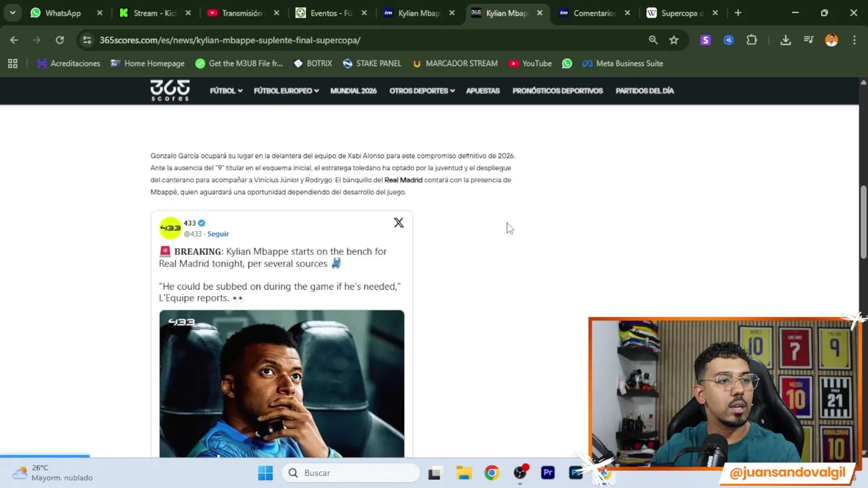868x488 pixels.
Task: Open the APUESTAS section
Action: (x=483, y=91)
